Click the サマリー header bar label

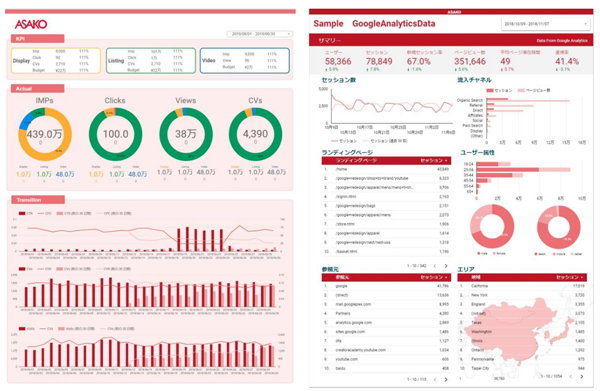(329, 40)
